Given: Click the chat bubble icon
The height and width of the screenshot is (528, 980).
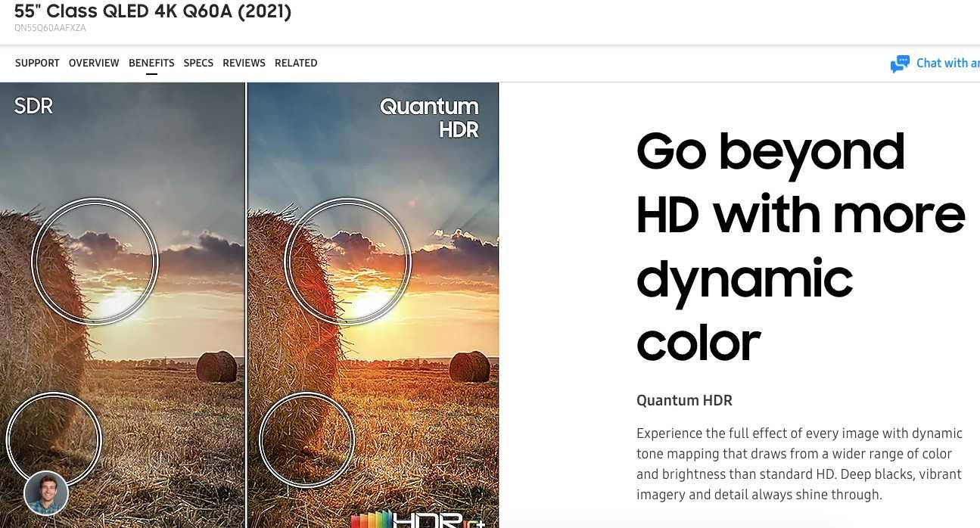Looking at the screenshot, I should pos(900,64).
